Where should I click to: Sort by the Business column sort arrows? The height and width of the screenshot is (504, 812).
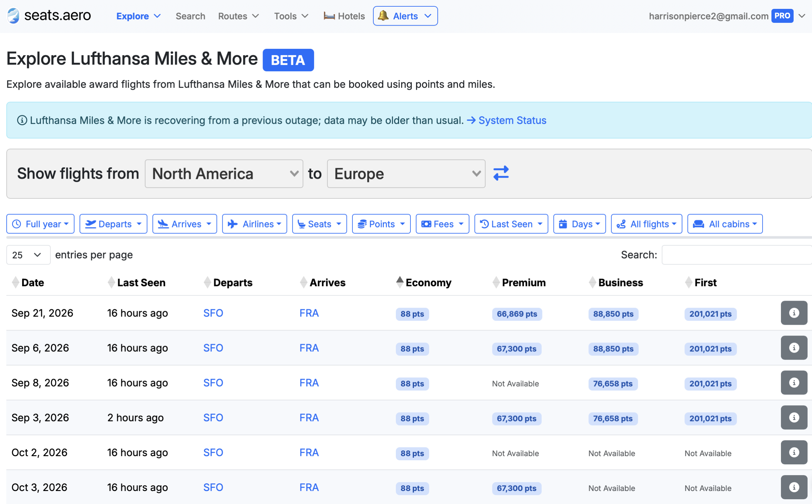[x=592, y=282]
